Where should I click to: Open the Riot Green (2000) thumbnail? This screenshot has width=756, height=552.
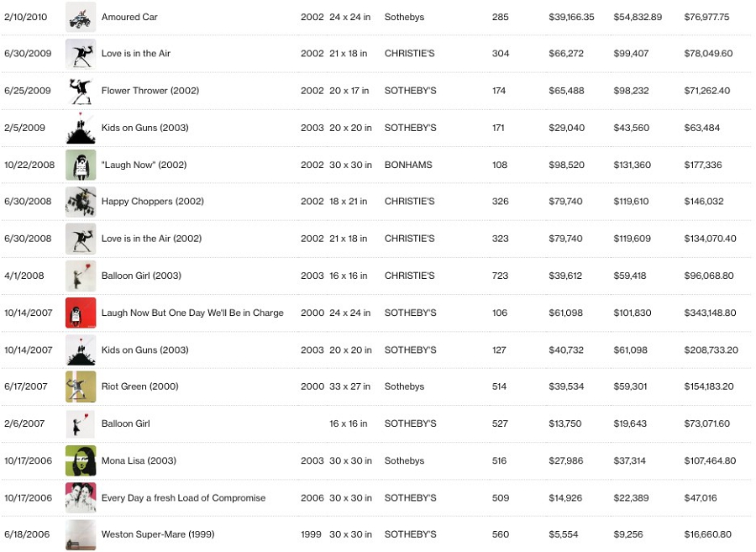coord(81,386)
